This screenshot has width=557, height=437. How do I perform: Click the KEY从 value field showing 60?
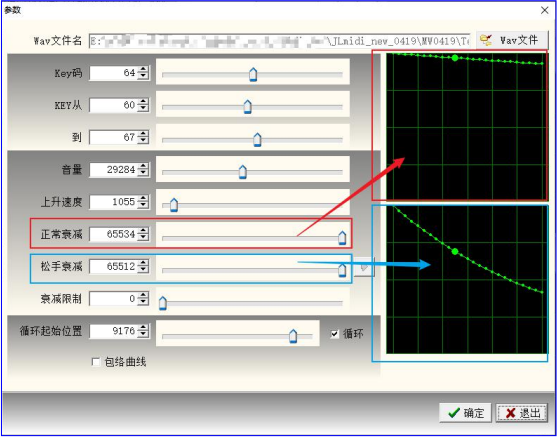(113, 105)
